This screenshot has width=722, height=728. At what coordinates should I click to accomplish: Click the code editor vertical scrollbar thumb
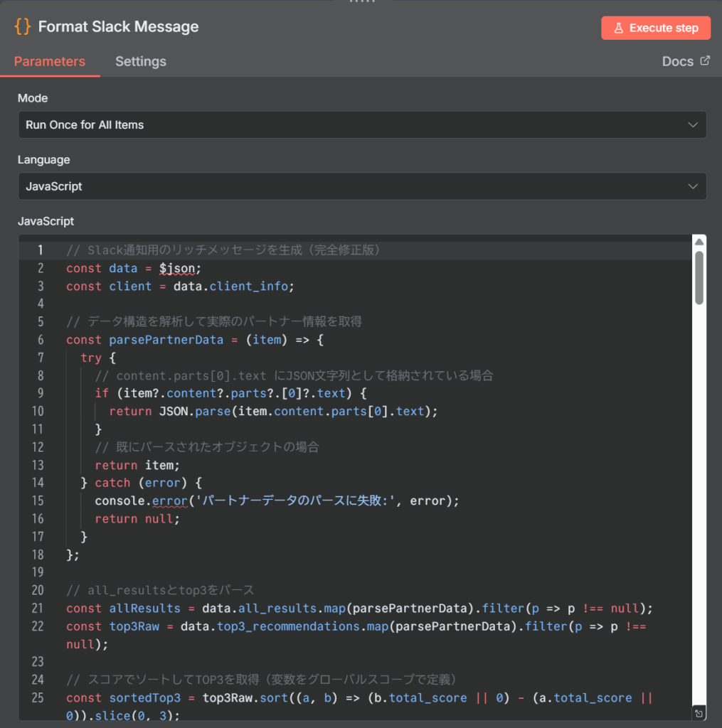(x=699, y=277)
